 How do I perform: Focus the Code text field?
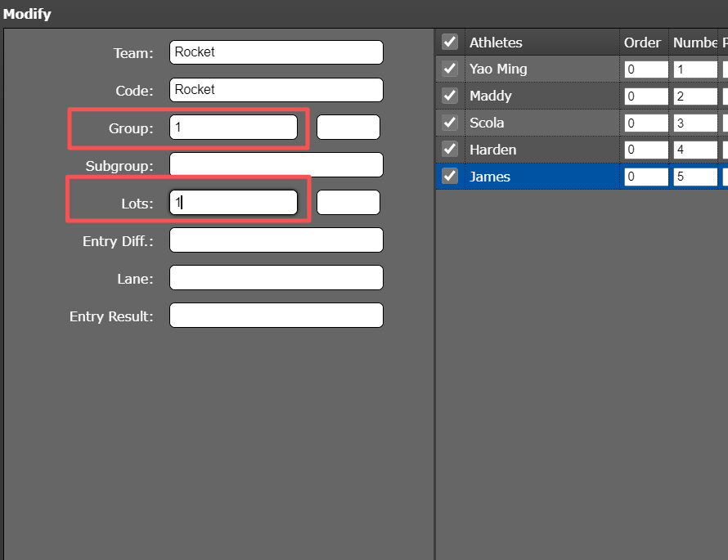[276, 90]
